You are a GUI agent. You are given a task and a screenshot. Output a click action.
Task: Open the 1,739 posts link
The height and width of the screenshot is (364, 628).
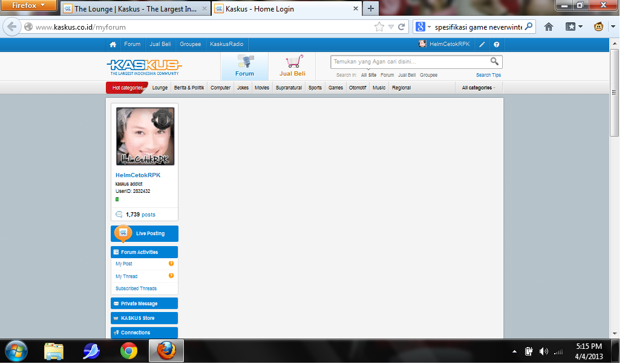pos(140,215)
